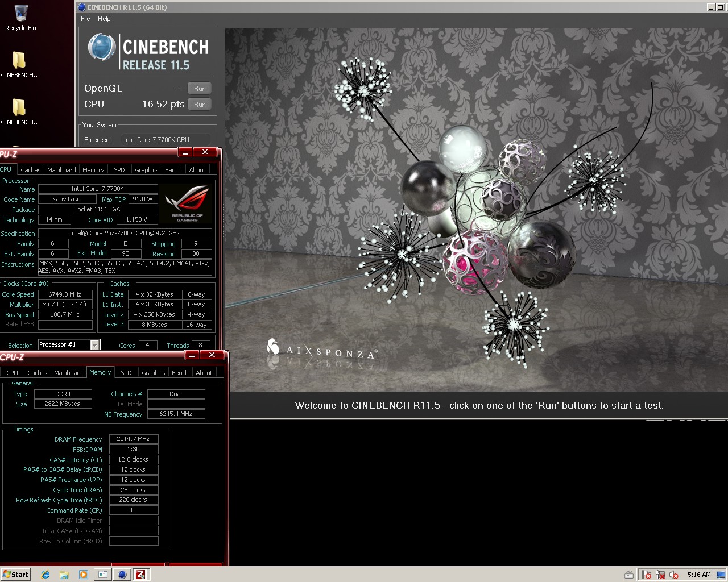This screenshot has height=582, width=728.
Task: Click the memory Size 2822 MBytes value
Action: tap(63, 404)
